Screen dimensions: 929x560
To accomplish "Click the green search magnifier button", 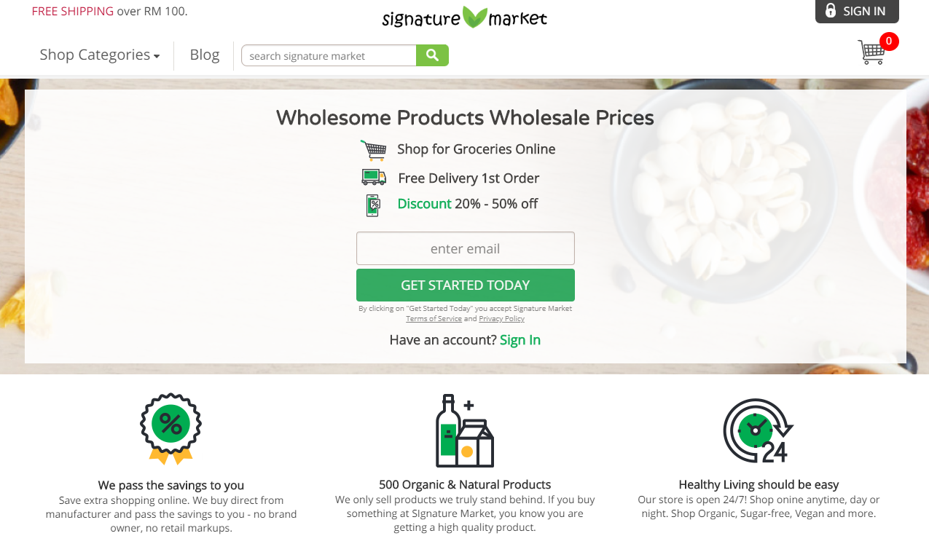I will [x=432, y=55].
